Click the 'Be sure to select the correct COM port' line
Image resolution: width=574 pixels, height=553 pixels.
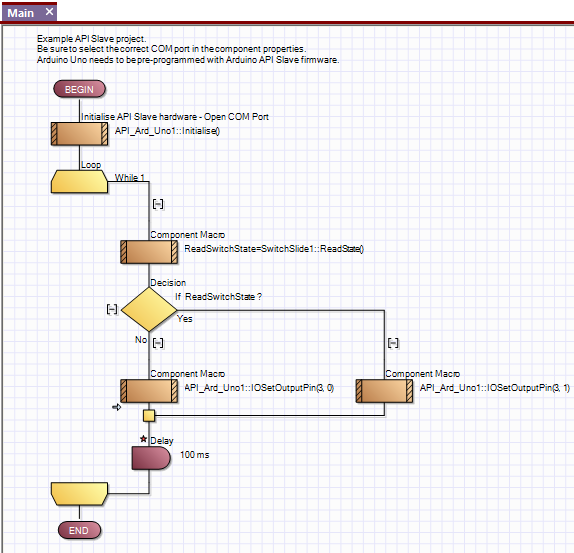coord(171,49)
